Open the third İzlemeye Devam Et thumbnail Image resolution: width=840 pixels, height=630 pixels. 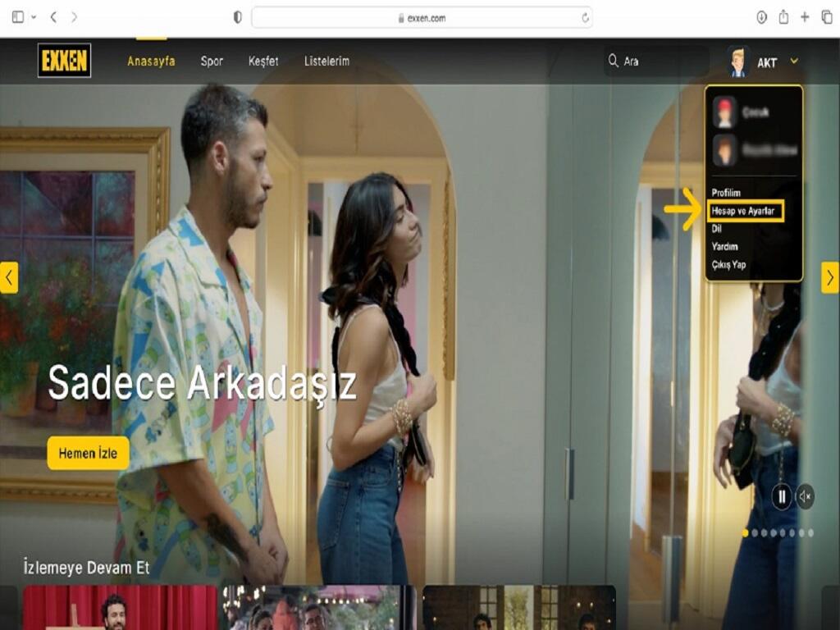[x=519, y=608]
